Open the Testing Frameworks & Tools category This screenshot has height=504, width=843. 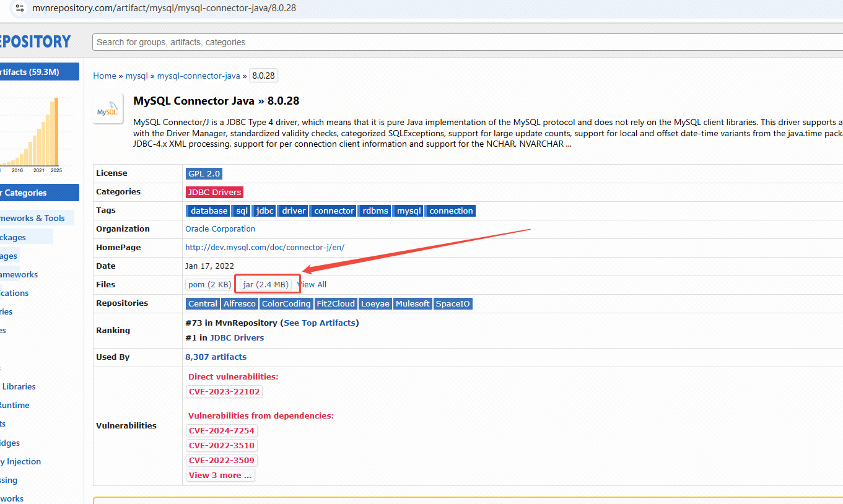tap(32, 218)
